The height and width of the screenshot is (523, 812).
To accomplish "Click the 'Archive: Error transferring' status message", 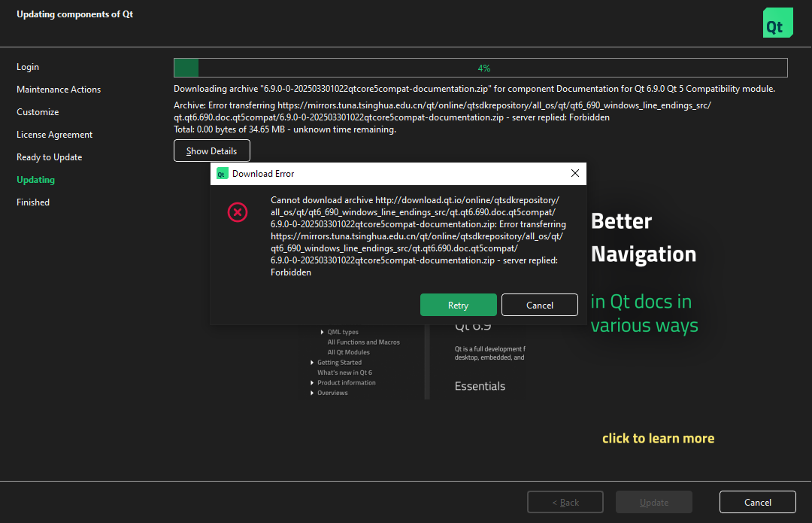I will coord(443,111).
